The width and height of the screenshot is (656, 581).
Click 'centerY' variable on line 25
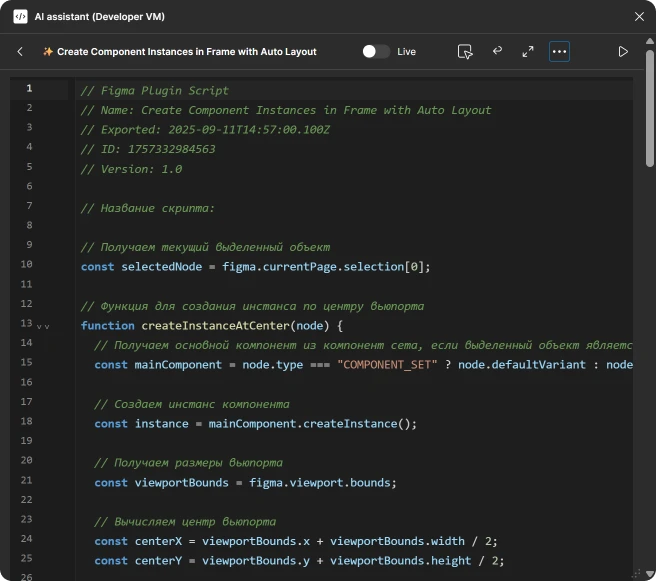click(x=158, y=561)
